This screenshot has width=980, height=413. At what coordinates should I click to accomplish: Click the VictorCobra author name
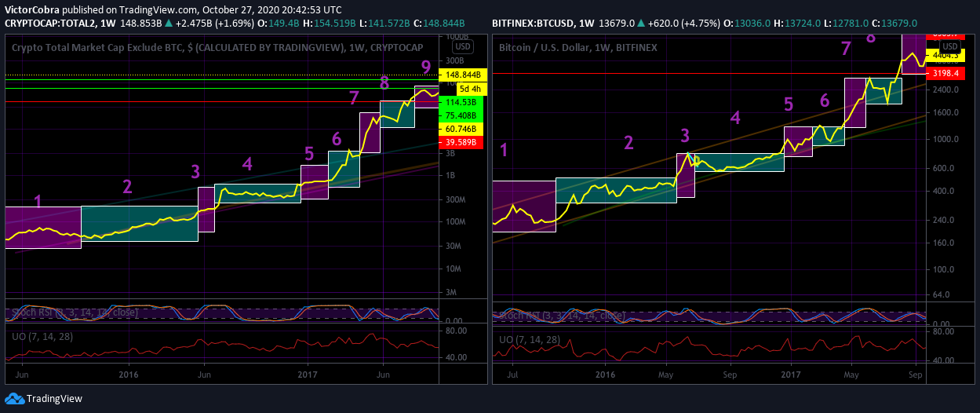coord(31,10)
